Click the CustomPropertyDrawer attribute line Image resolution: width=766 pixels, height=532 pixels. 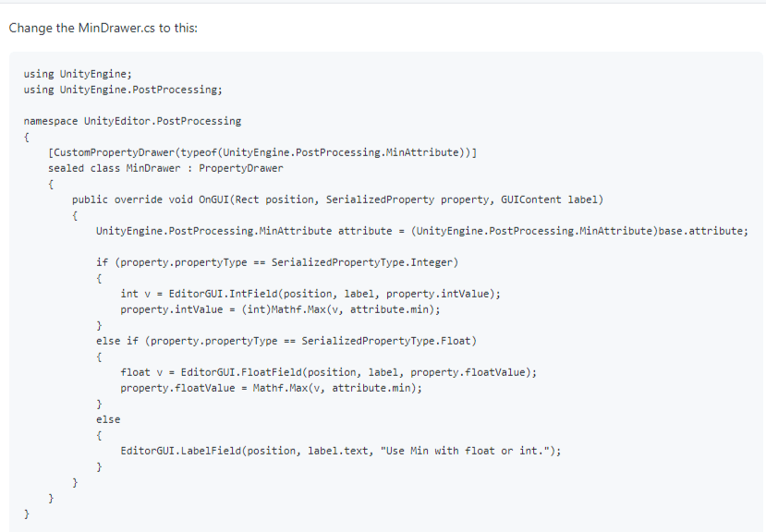262,152
